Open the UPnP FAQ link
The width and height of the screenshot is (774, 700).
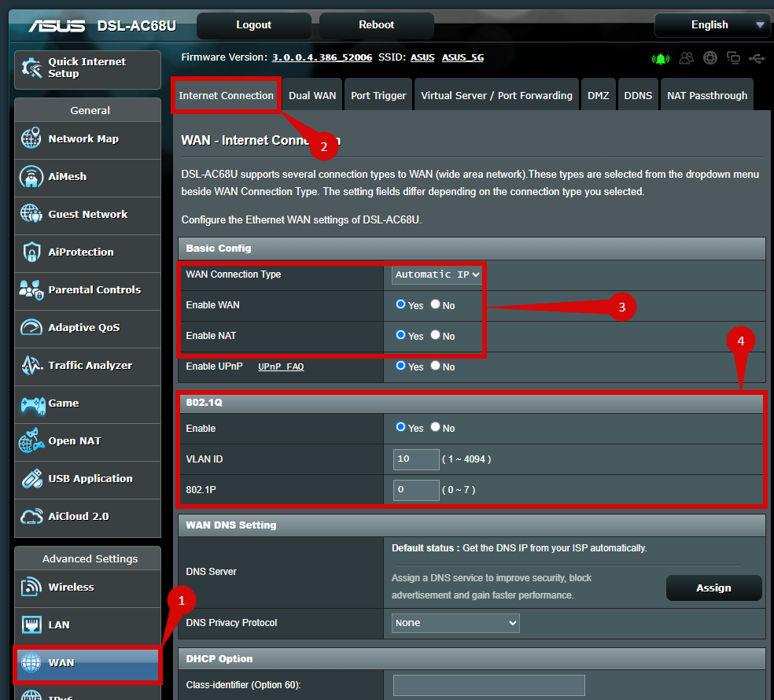281,367
